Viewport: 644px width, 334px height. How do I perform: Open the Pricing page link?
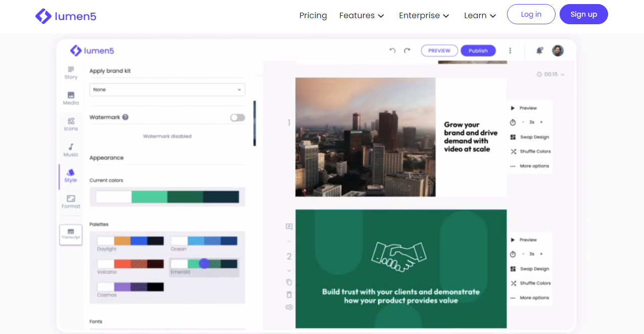313,16
